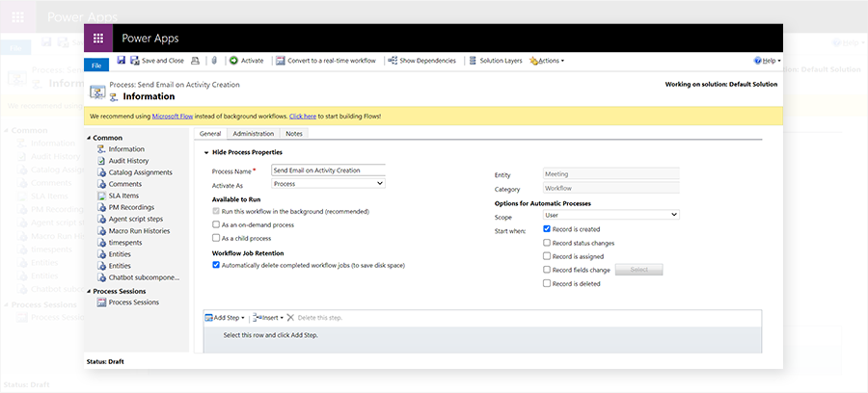
Task: Open Audit History in navigation
Action: point(128,161)
